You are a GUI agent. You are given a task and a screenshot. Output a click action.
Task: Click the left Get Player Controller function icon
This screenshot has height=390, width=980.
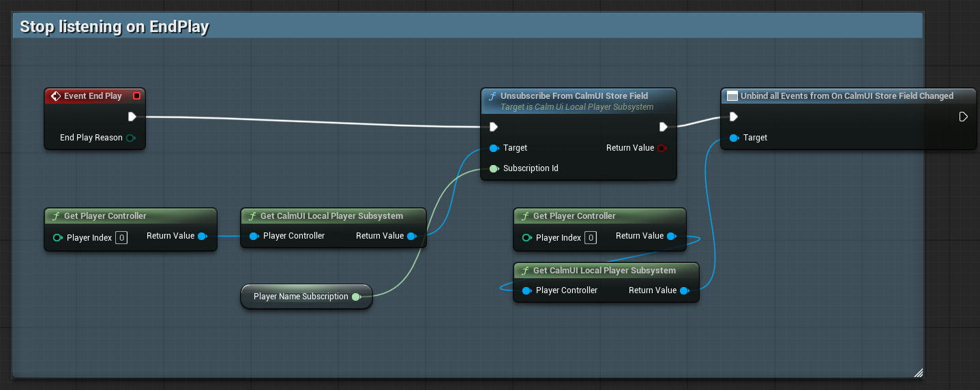(x=56, y=216)
